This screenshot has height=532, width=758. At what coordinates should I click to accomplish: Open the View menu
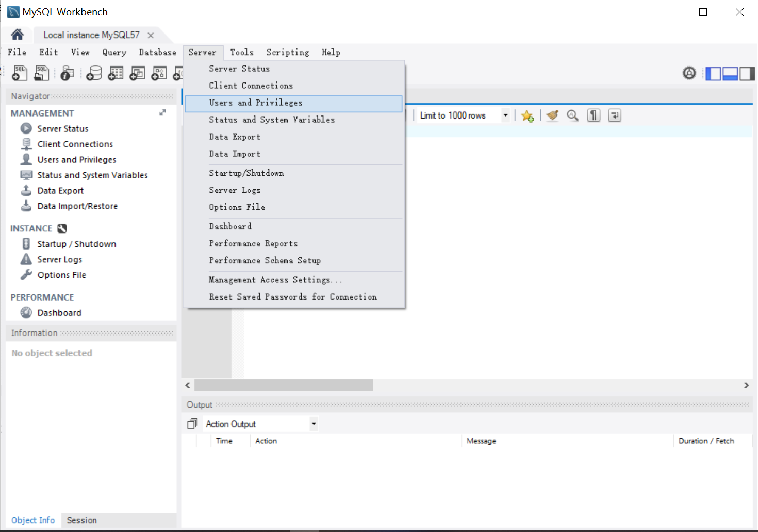(x=80, y=52)
